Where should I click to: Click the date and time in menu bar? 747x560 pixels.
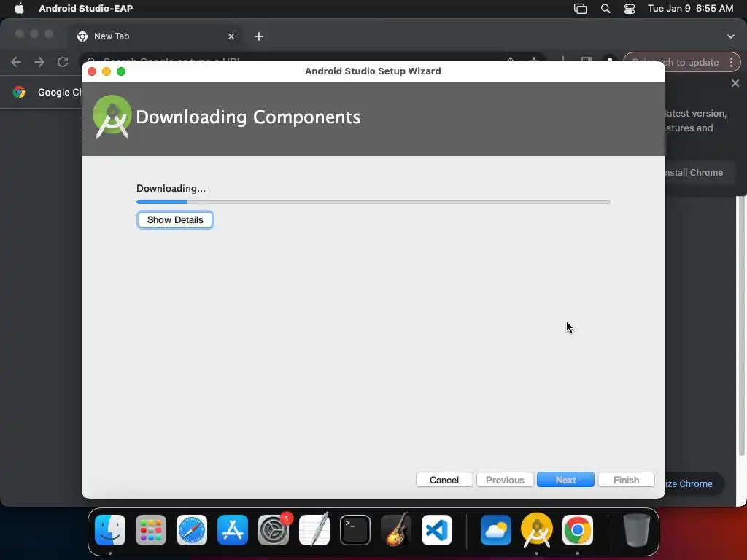pos(690,8)
